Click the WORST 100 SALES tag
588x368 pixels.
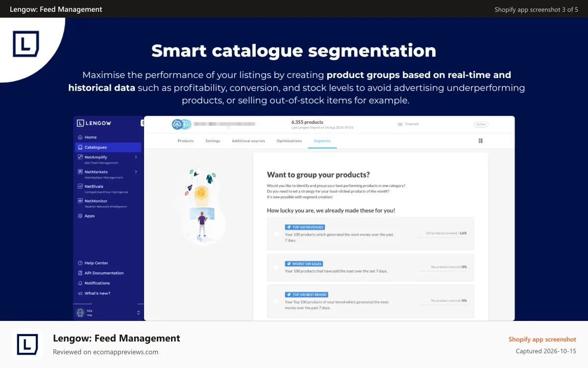click(304, 263)
